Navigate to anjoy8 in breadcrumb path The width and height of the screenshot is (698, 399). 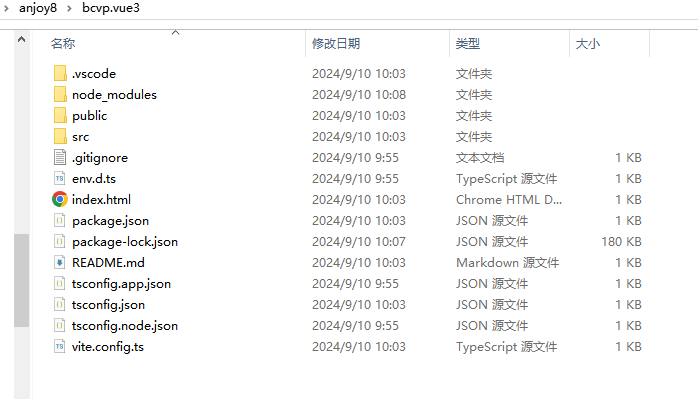tap(38, 8)
